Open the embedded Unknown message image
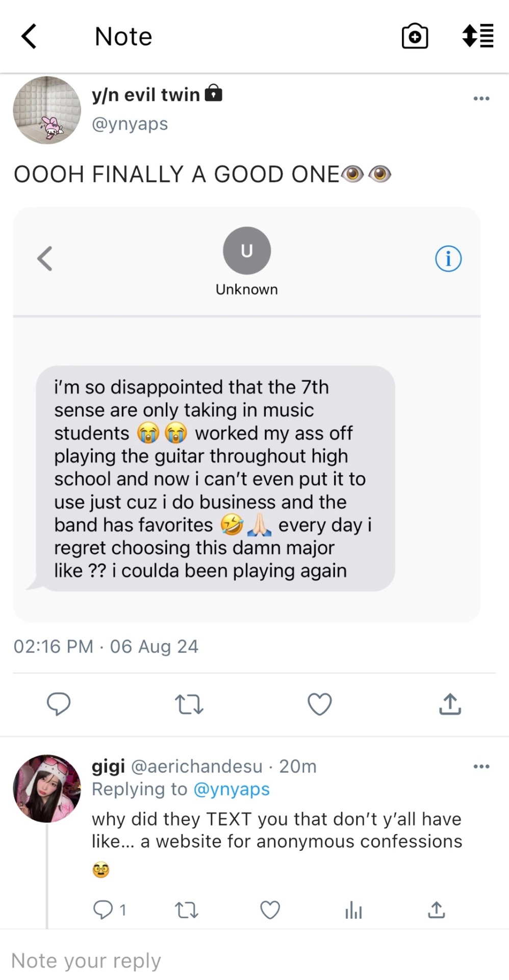This screenshot has width=509, height=980. click(x=247, y=413)
